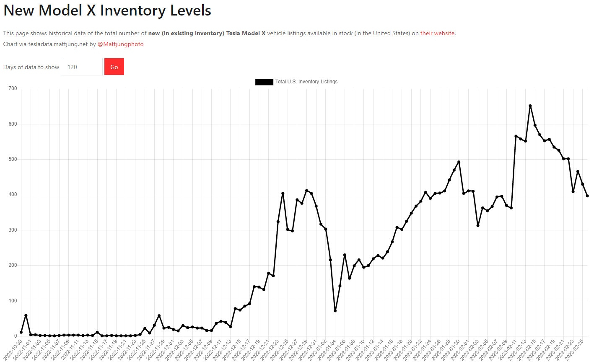Select the highest data point near 650
The image size is (594, 364).
point(530,106)
